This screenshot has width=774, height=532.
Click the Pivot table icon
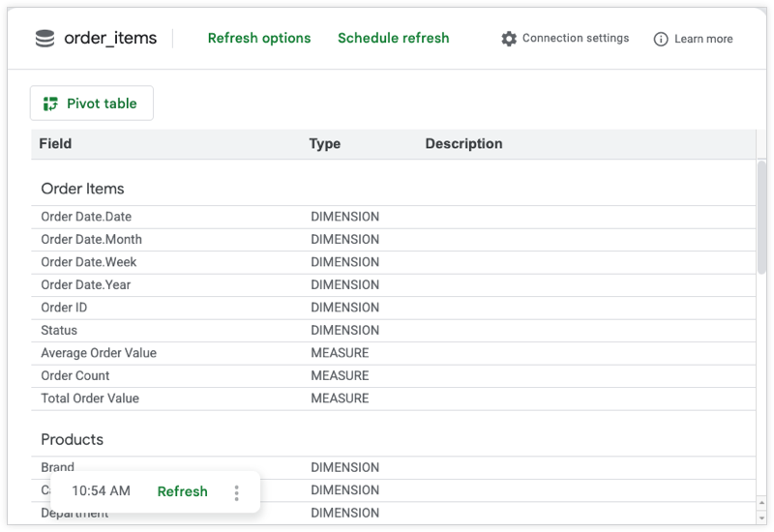pos(51,103)
